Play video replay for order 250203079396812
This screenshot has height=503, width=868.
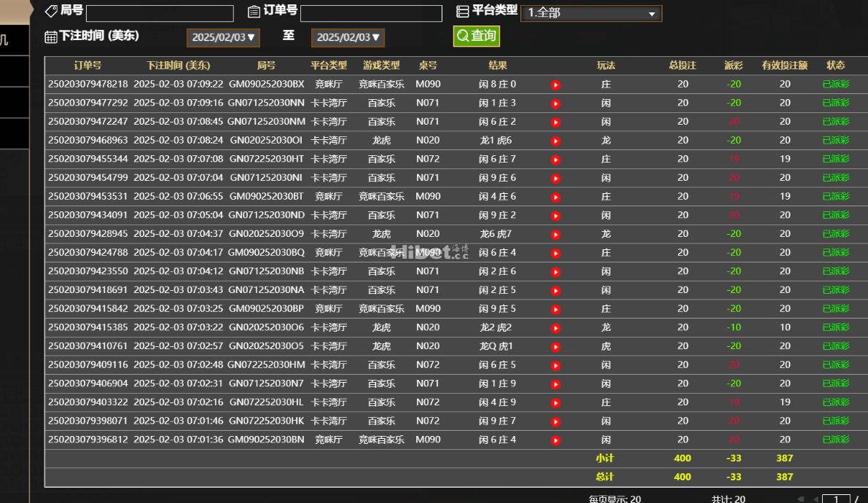[x=556, y=440]
